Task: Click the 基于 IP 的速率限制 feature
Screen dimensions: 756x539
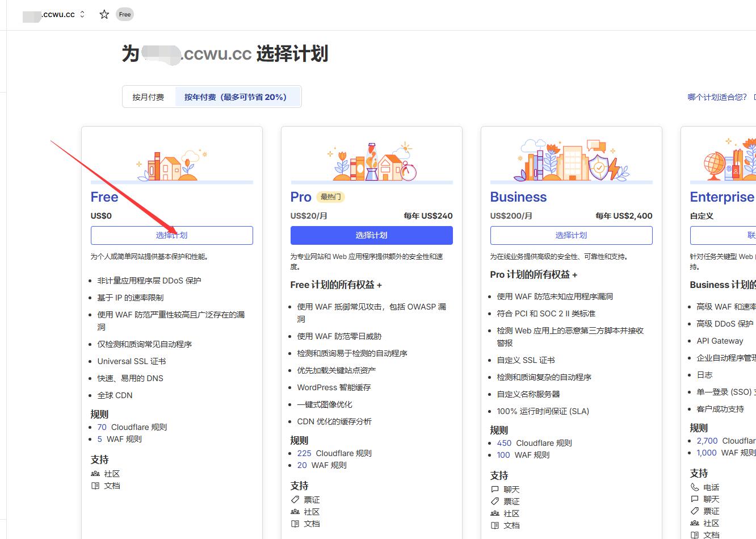Action: point(131,298)
